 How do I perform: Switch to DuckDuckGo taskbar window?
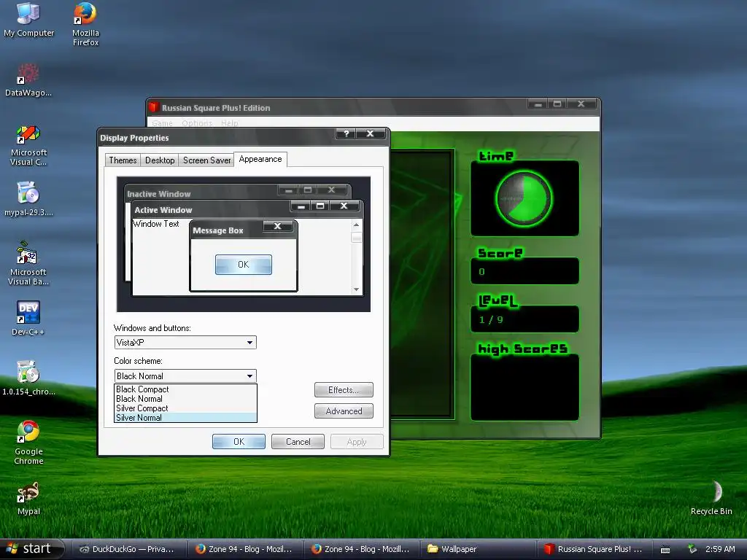[127, 549]
